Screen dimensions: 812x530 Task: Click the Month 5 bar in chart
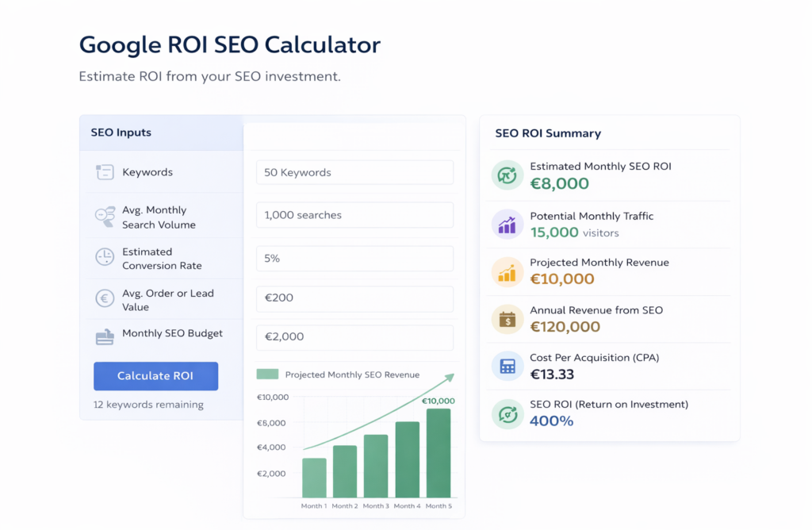click(x=439, y=453)
